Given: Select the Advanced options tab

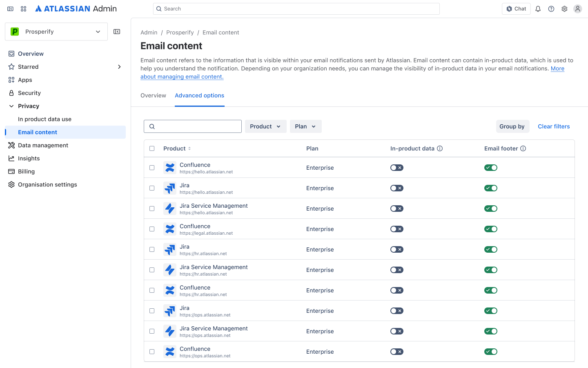Looking at the screenshot, I should tap(200, 95).
